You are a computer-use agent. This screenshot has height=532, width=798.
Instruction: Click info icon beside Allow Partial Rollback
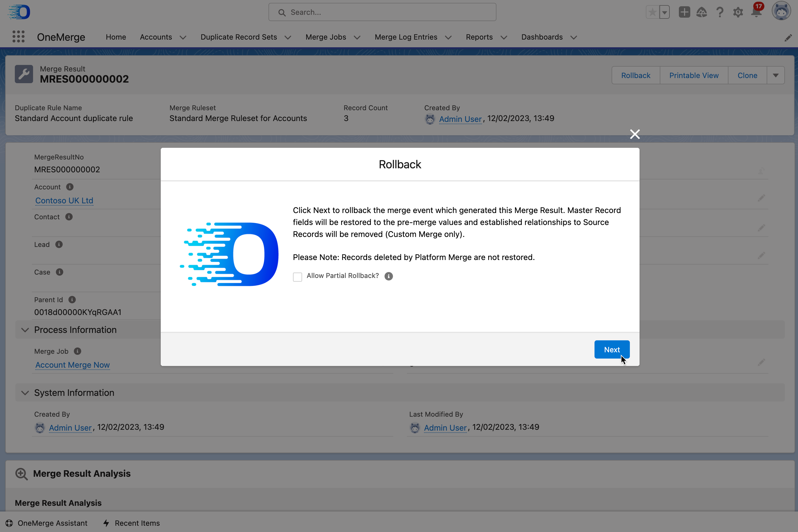389,276
